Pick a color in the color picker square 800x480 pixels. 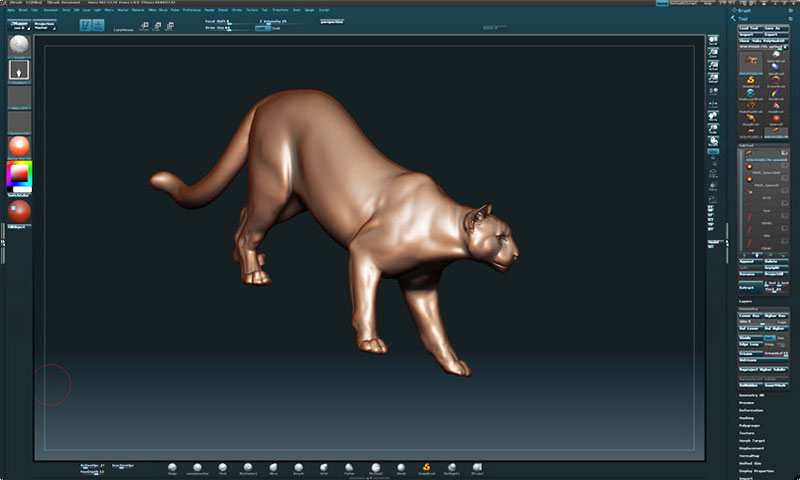(x=19, y=174)
